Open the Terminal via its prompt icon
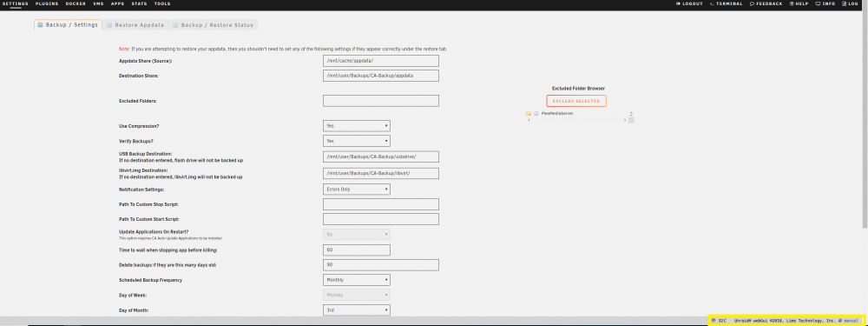868x326 pixels. click(712, 3)
